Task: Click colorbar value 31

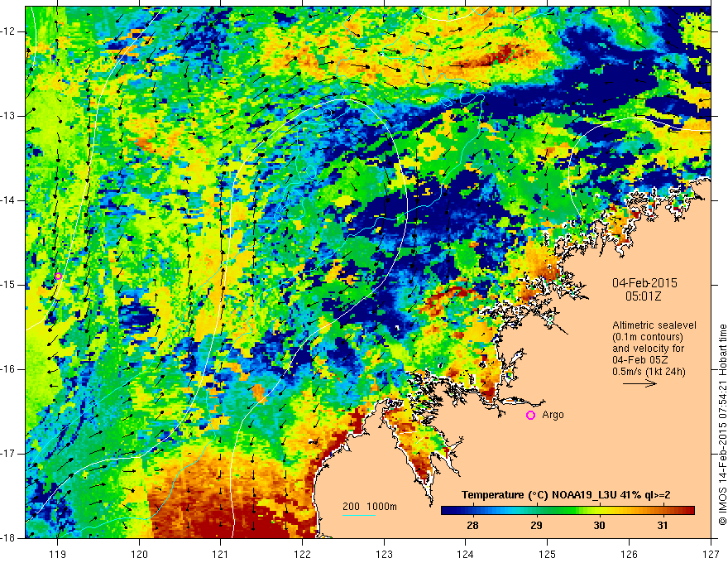Action: (x=663, y=526)
